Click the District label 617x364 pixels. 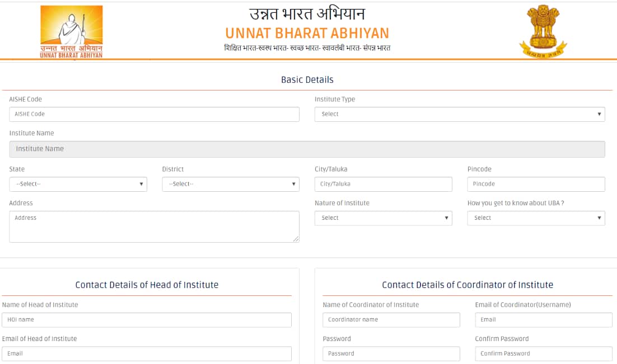pyautogui.click(x=173, y=169)
